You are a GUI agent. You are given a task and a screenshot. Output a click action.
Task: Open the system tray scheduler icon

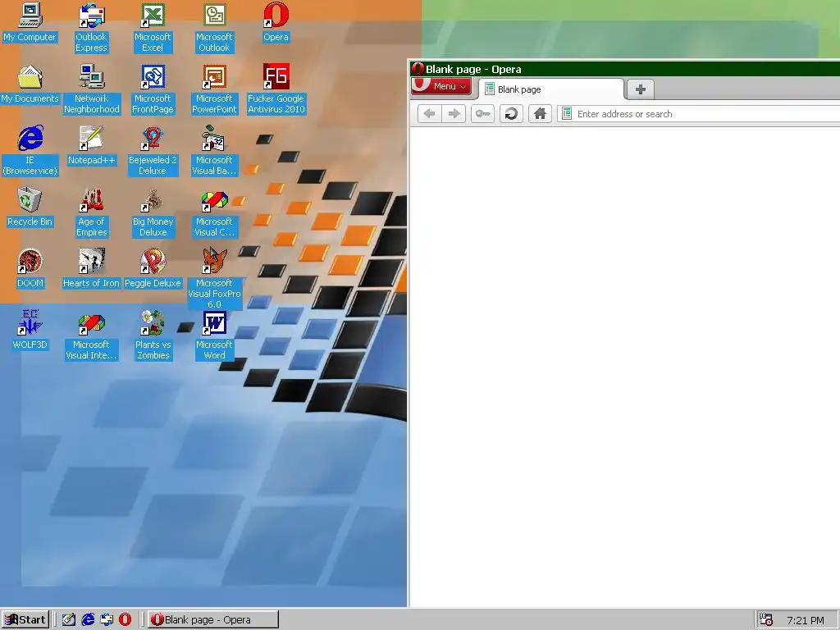766,620
